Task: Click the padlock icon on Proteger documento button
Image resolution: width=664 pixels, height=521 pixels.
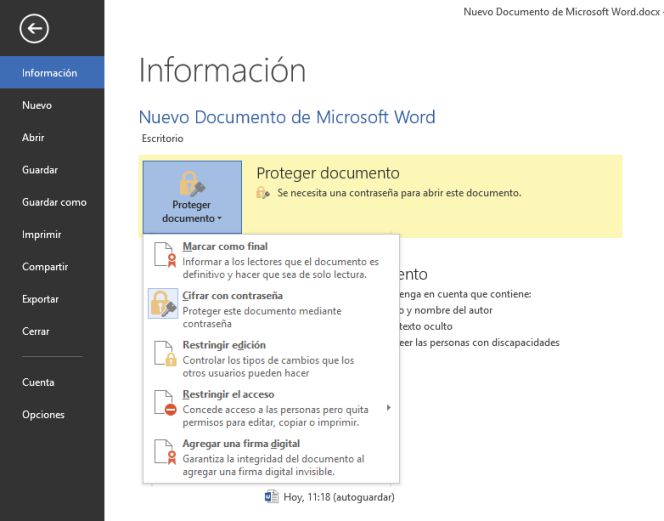Action: [192, 184]
